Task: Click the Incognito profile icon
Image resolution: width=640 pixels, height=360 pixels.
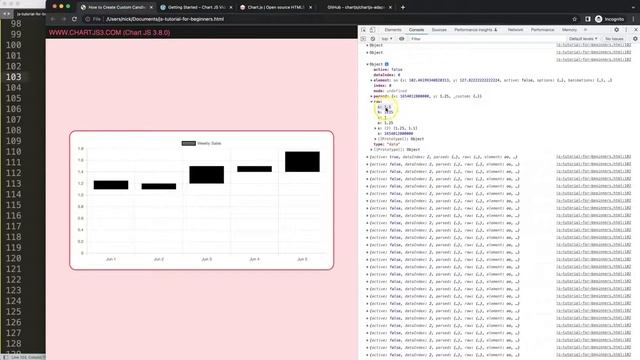Action: point(598,19)
